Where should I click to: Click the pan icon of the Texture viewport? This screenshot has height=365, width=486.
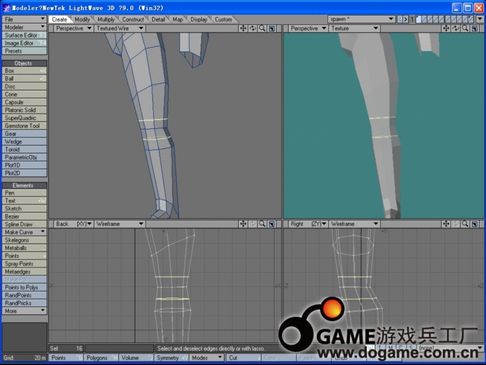pos(446,28)
